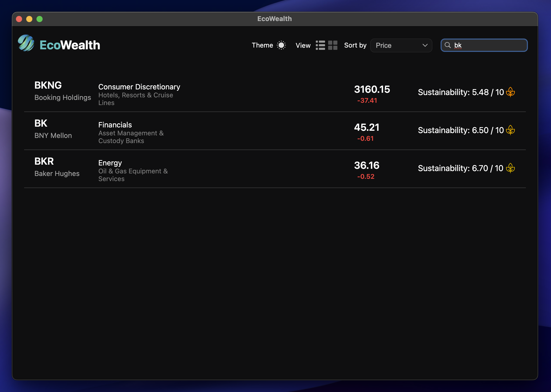The height and width of the screenshot is (392, 551).
Task: Click the BKR sustainability leaf icon
Action: (x=510, y=168)
